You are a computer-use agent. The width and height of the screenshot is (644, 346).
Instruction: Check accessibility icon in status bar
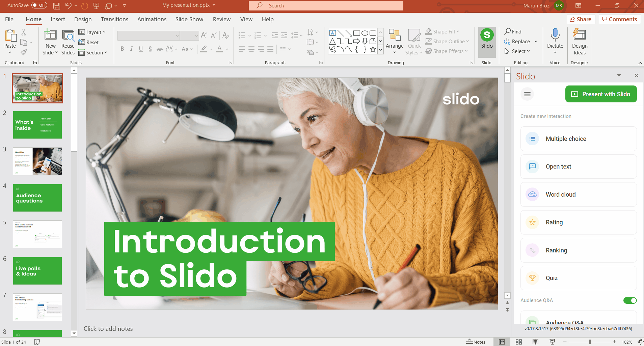tap(37, 342)
